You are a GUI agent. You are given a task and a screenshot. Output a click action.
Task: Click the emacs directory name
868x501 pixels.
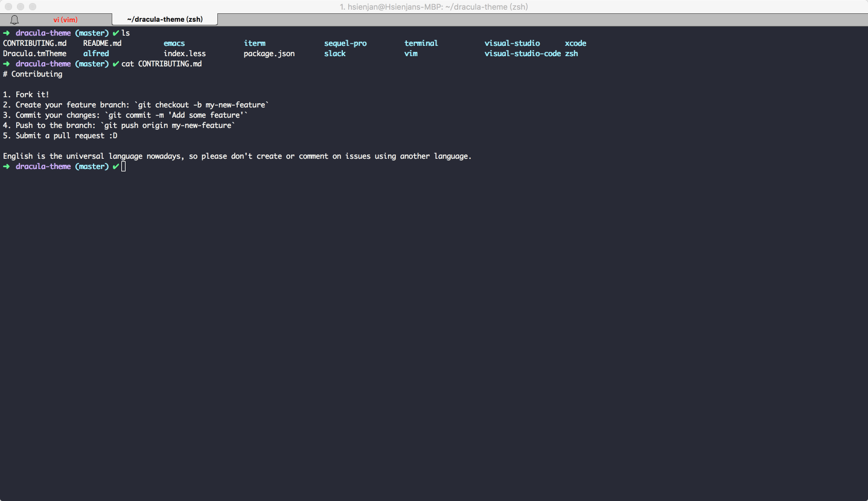click(174, 43)
